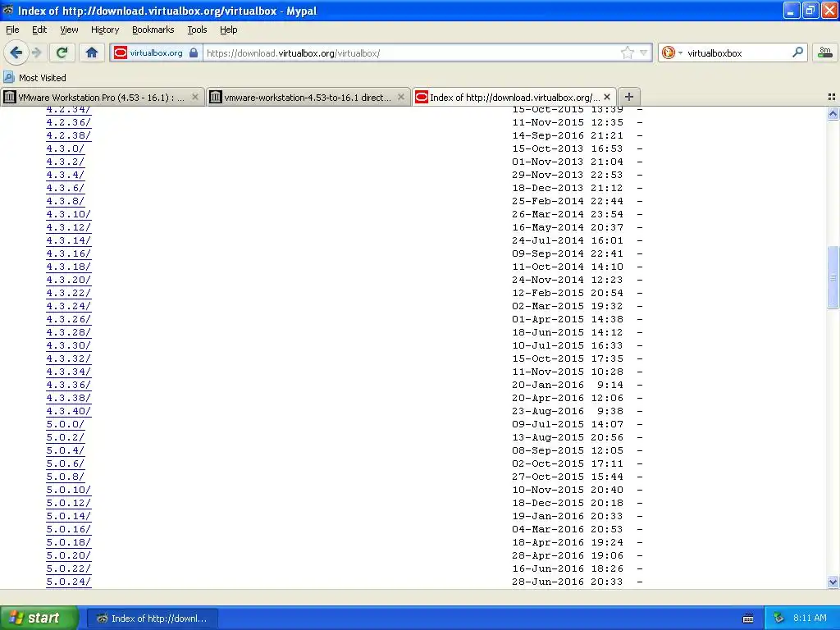Open the 4.3.16/ directory link
This screenshot has height=630, width=840.
pyautogui.click(x=69, y=254)
